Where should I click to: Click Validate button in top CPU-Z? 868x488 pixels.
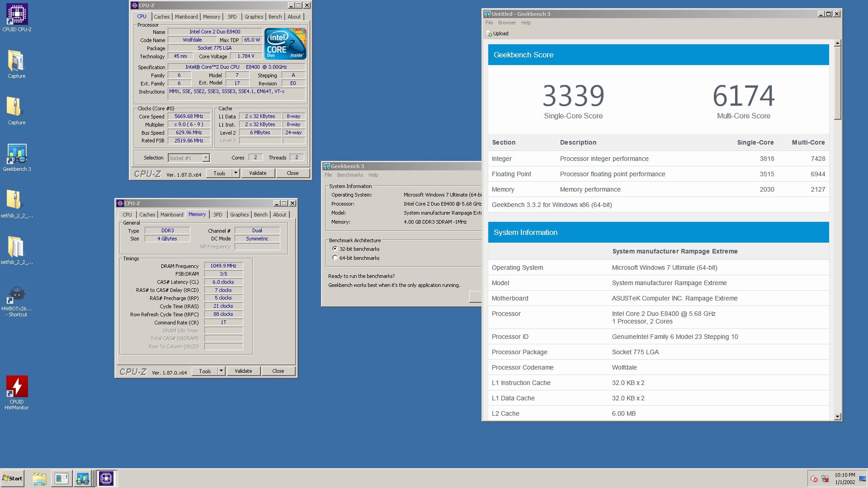(x=258, y=173)
